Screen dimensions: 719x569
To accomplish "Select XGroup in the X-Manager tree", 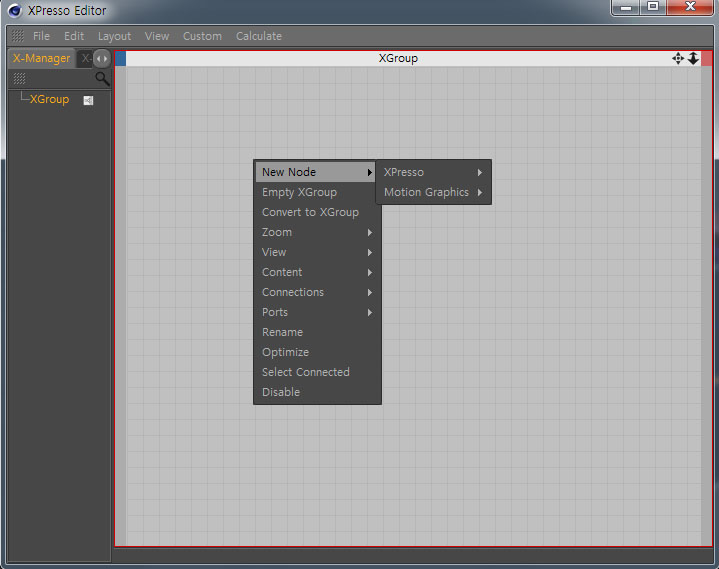I will tap(50, 99).
